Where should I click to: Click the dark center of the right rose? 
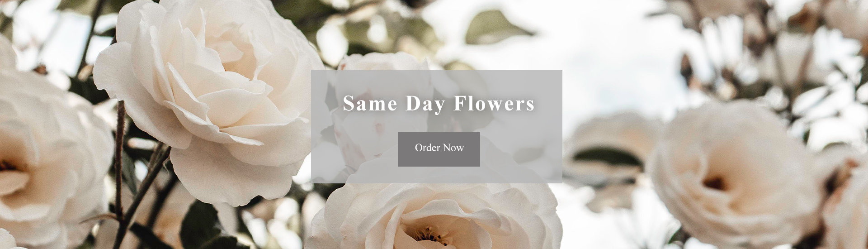[714, 183]
